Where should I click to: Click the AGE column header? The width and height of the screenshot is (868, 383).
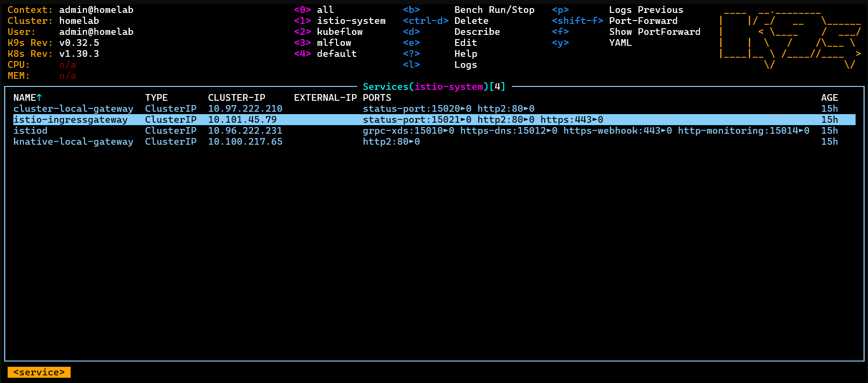pyautogui.click(x=830, y=98)
